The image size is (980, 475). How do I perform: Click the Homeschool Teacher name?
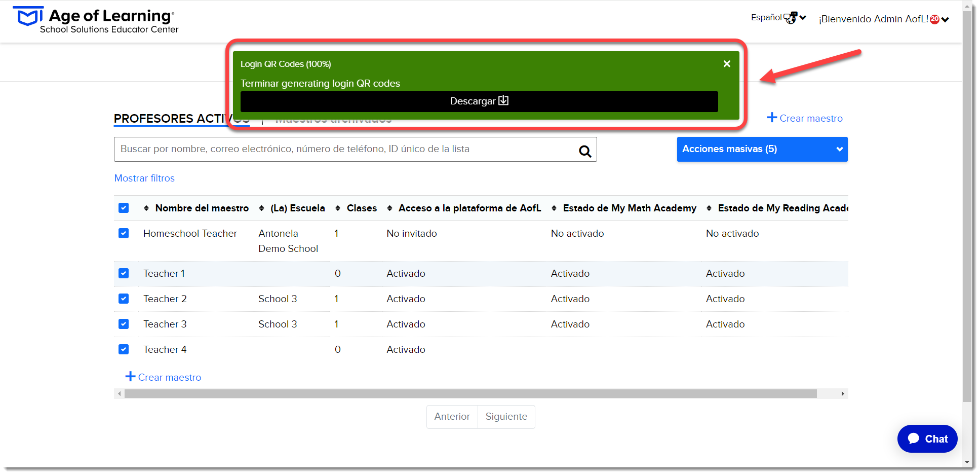tap(190, 233)
